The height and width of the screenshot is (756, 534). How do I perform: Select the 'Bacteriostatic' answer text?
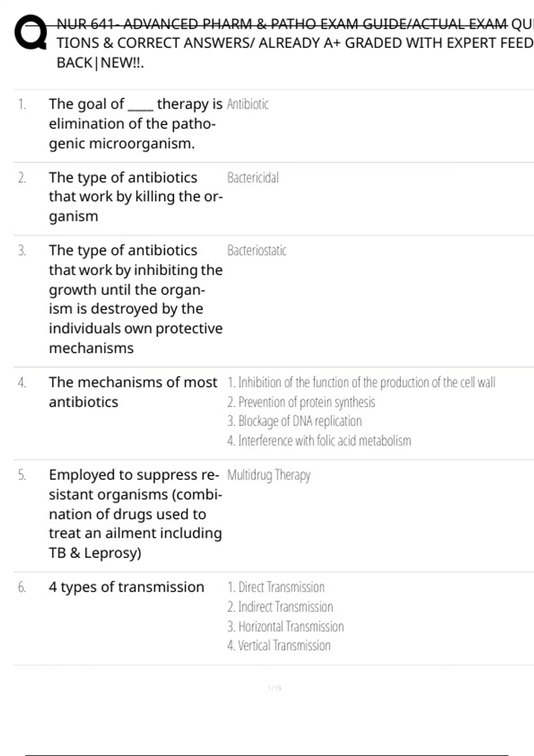pos(257,250)
